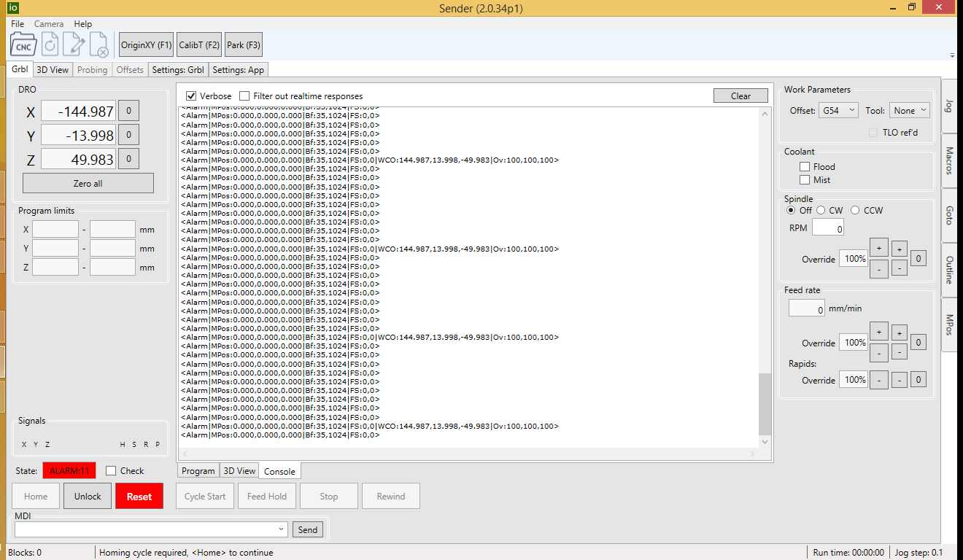Disable the Verbose checkbox
This screenshot has height=560, width=963.
click(x=191, y=96)
